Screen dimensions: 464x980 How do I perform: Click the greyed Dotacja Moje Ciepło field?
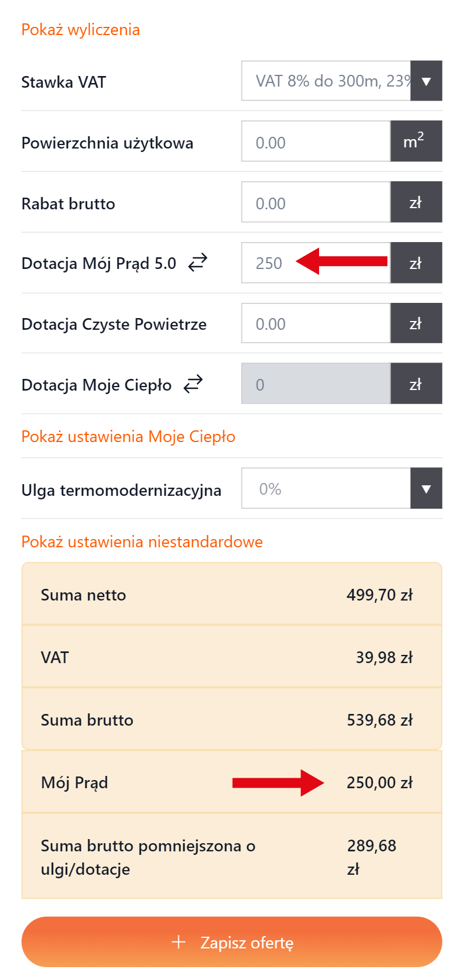tap(316, 384)
